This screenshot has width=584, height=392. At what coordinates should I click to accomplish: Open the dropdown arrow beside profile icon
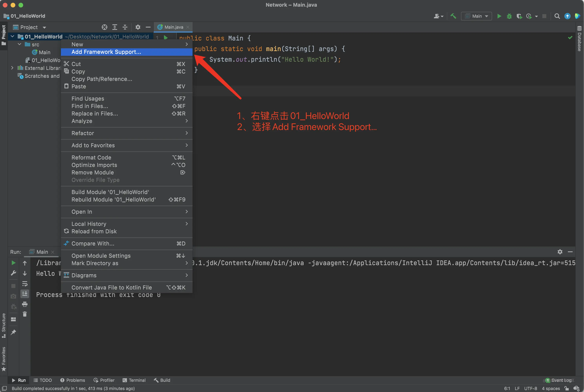coord(536,16)
